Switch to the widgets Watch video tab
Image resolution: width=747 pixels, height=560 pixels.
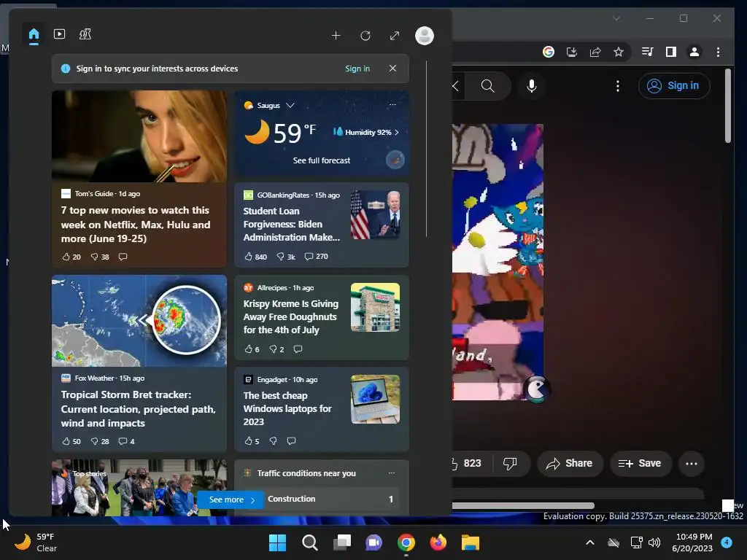(60, 34)
